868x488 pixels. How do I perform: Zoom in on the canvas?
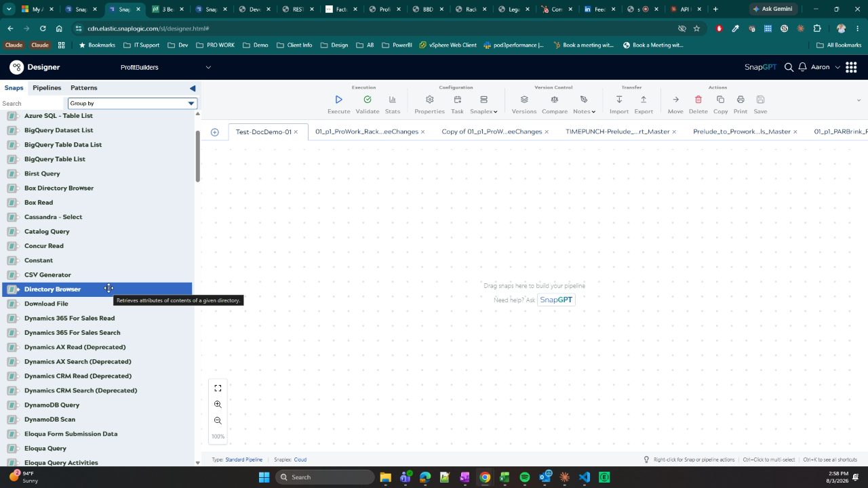pos(218,405)
